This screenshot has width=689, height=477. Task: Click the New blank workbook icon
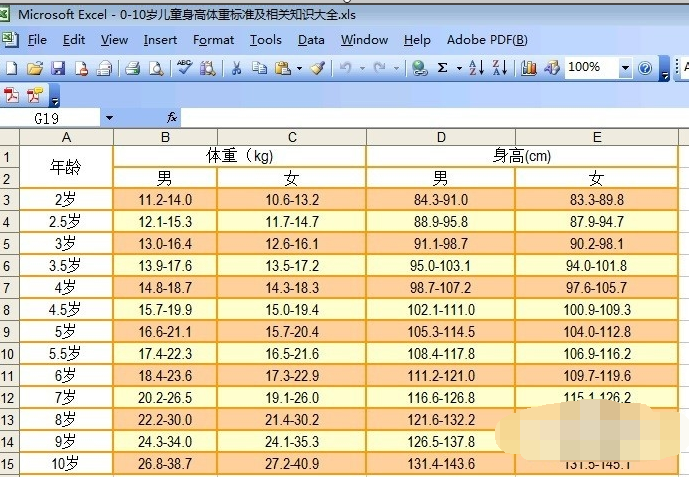point(11,68)
